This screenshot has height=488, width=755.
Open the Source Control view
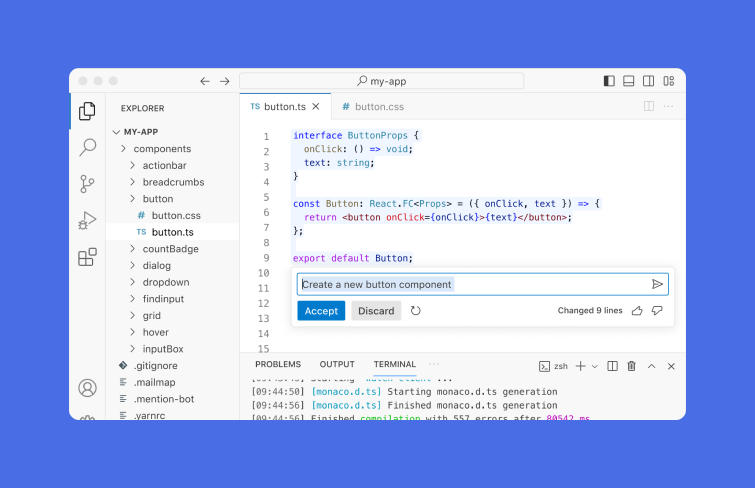coord(87,184)
